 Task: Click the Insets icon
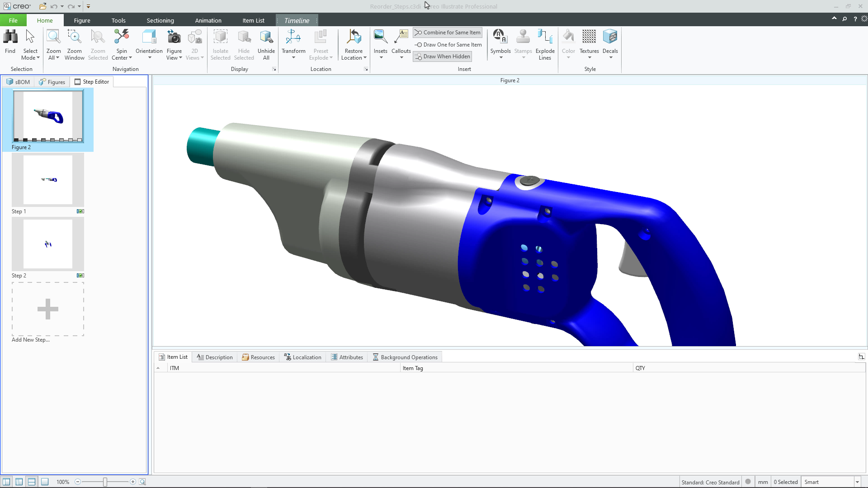click(x=381, y=37)
